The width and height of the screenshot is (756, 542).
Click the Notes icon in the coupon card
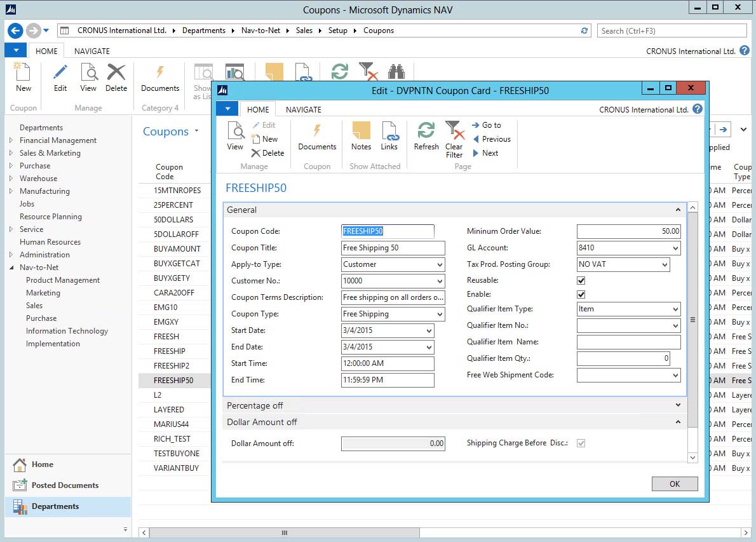[x=361, y=137]
